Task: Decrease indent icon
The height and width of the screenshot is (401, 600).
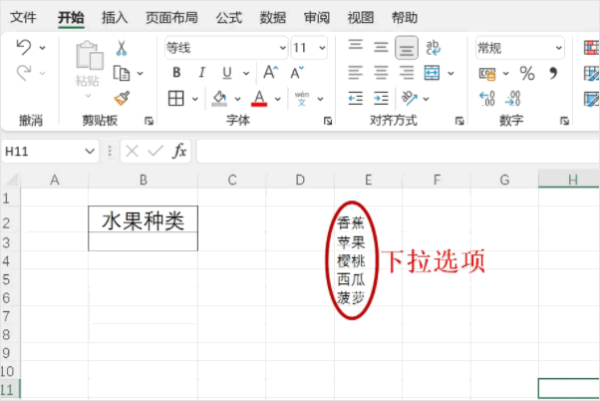Action: 355,98
